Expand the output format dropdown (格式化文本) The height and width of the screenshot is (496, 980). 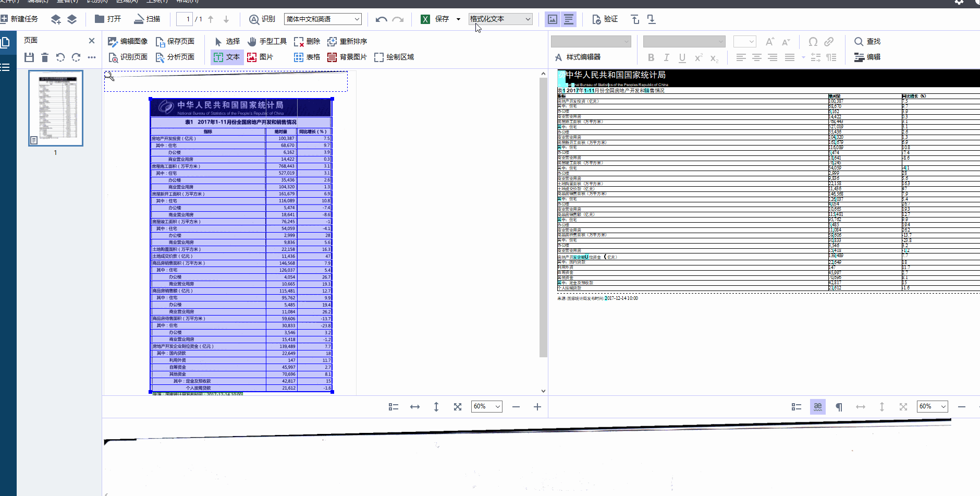point(500,19)
